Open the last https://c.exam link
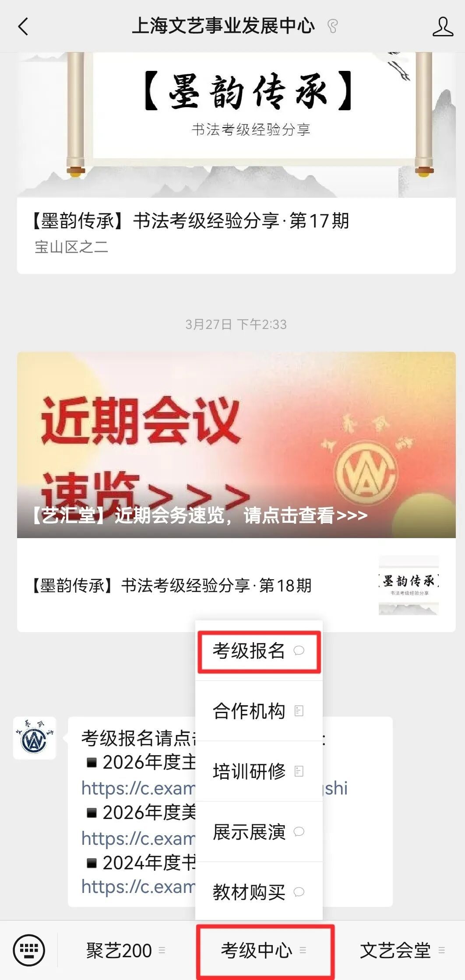Viewport: 465px width, 980px height. [138, 887]
